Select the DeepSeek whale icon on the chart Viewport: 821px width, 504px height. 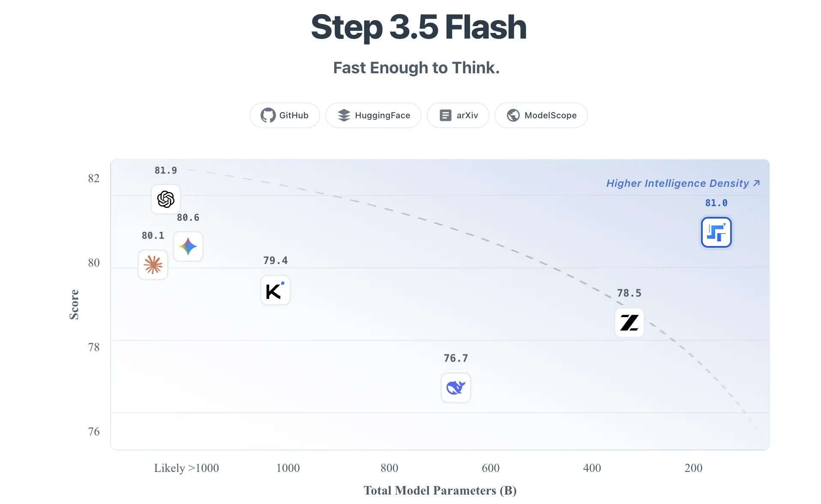pyautogui.click(x=455, y=388)
